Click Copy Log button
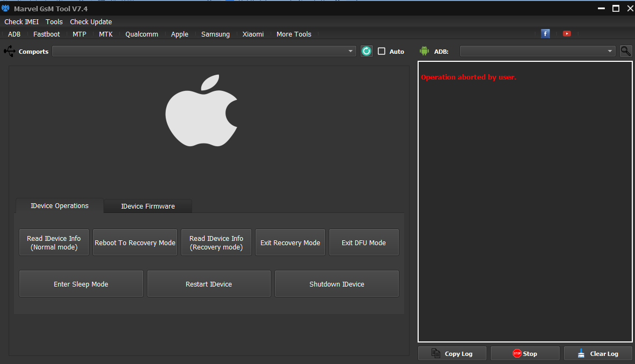The width and height of the screenshot is (635, 364). click(x=452, y=353)
